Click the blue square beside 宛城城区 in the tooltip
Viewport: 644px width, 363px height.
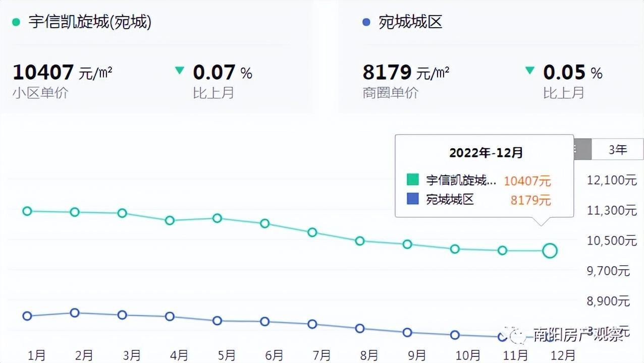(x=412, y=199)
